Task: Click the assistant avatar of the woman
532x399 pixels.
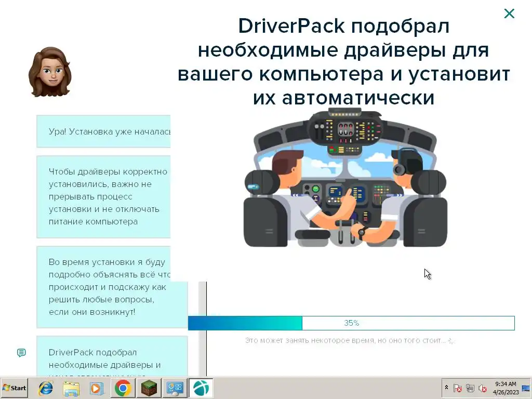Action: (50, 72)
